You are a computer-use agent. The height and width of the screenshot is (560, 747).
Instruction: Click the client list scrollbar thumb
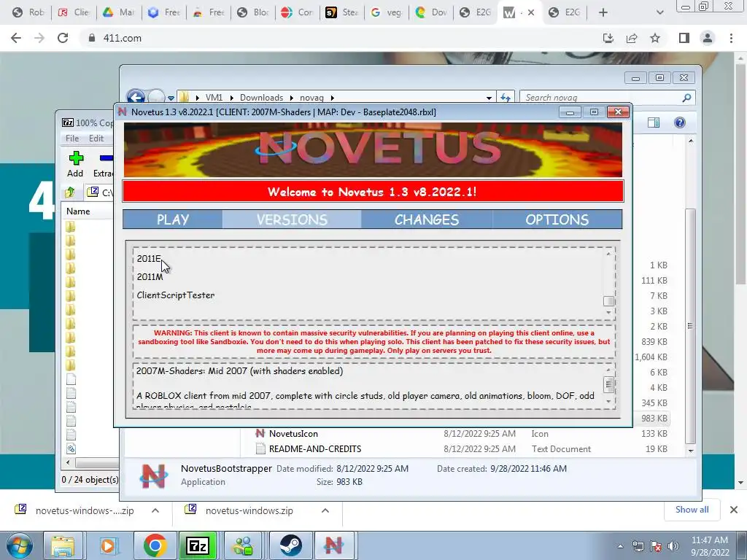point(608,301)
